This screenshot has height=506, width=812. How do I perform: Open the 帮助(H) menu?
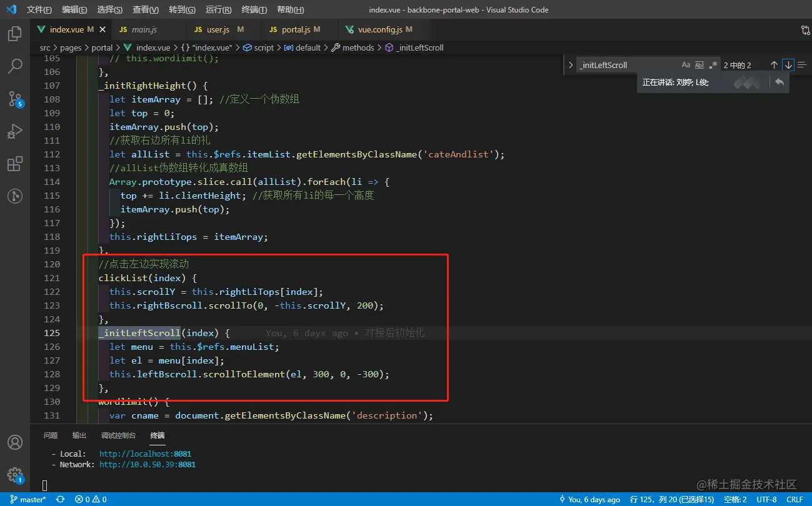[x=290, y=10]
